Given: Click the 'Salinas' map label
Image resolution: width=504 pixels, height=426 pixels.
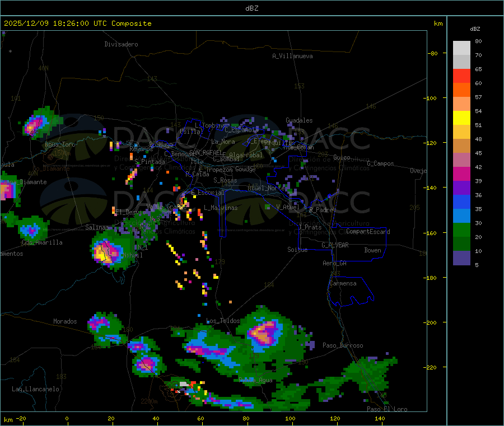Looking at the screenshot, I should 97,227.
